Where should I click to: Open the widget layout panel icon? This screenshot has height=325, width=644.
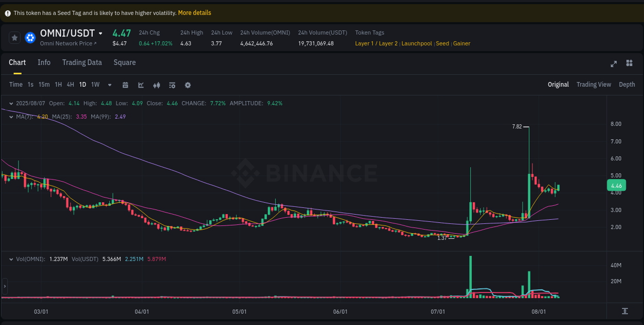(629, 63)
